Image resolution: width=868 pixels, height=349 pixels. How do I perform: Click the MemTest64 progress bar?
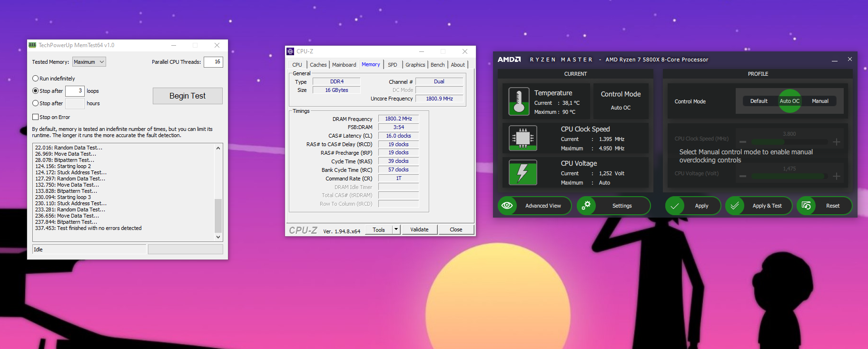186,249
